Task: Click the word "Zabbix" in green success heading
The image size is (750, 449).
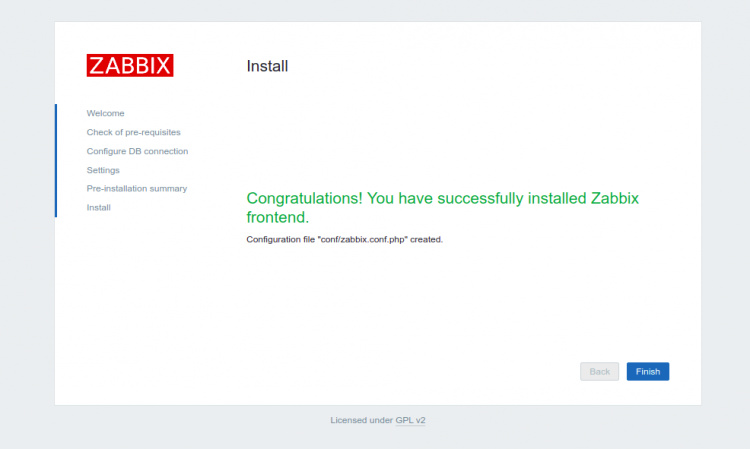Action: click(x=609, y=198)
